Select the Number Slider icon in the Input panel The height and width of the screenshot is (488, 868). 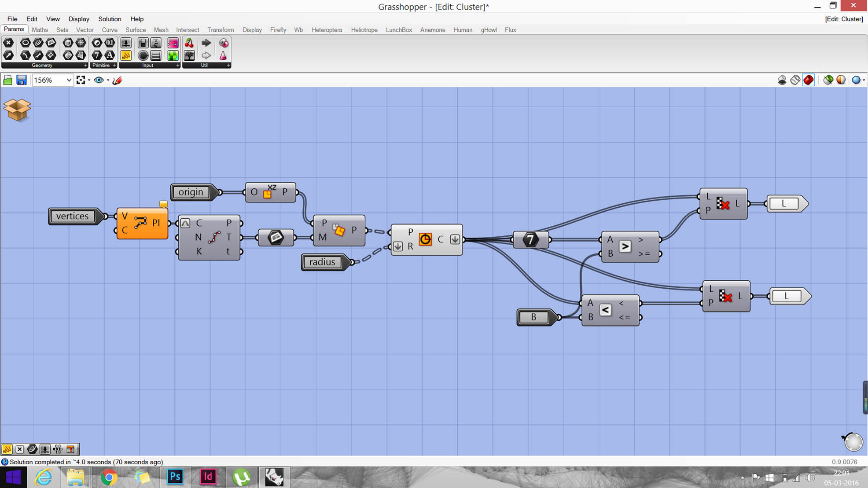pos(126,43)
